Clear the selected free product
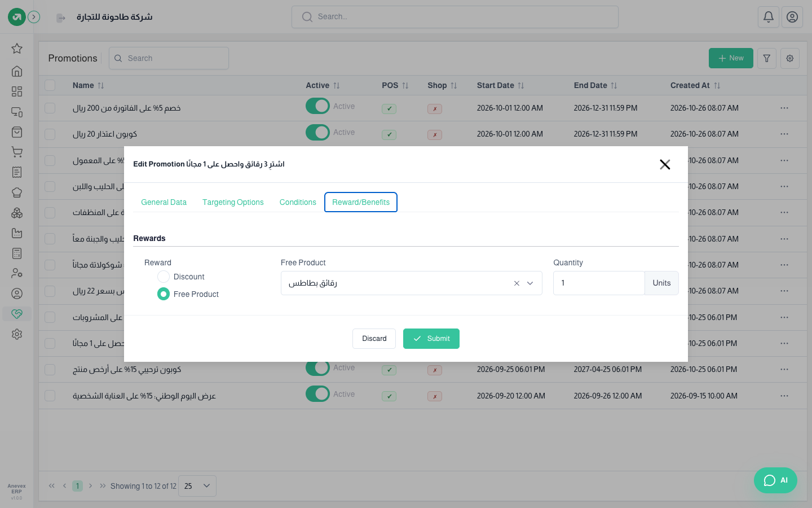Viewport: 812px width, 508px height. tap(517, 283)
